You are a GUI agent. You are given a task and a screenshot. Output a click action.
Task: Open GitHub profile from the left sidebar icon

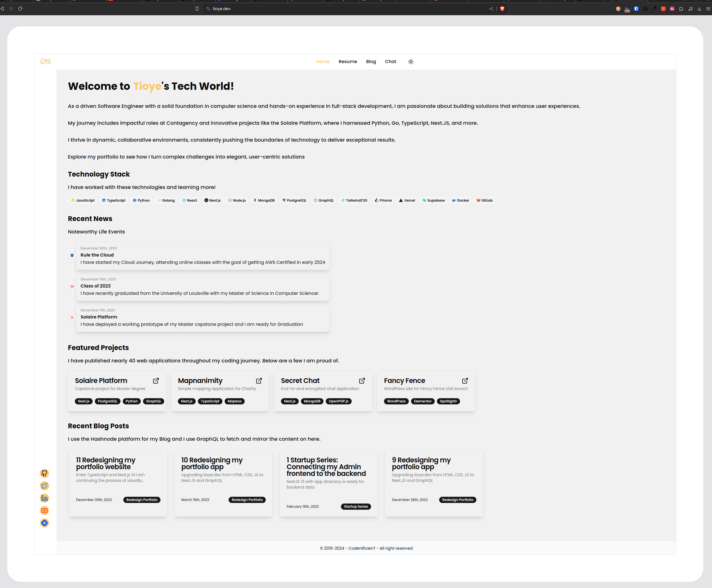(x=44, y=473)
